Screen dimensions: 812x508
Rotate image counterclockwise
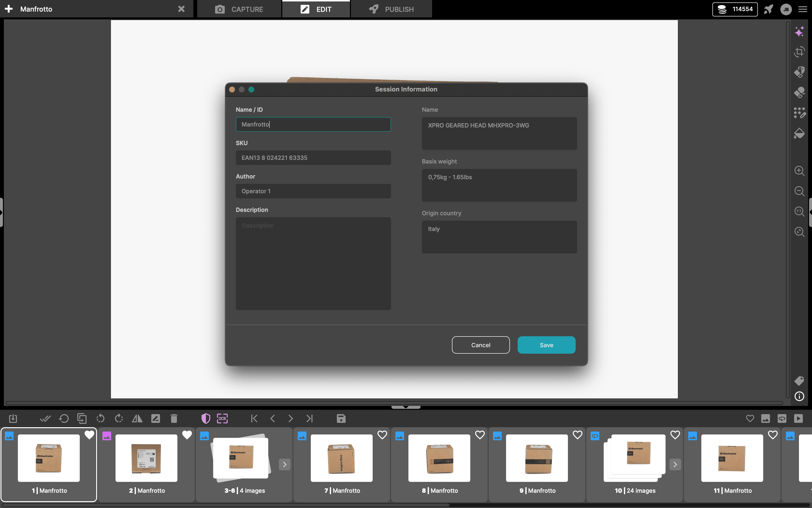coord(100,419)
